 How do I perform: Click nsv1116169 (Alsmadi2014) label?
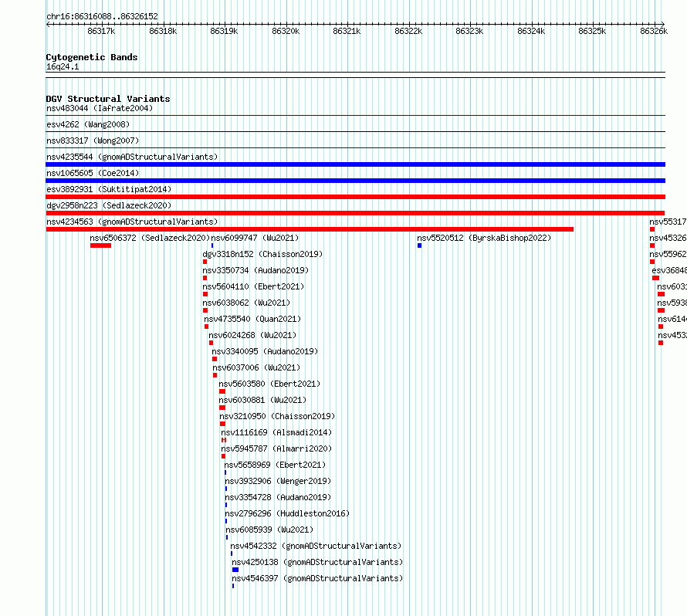(276, 432)
